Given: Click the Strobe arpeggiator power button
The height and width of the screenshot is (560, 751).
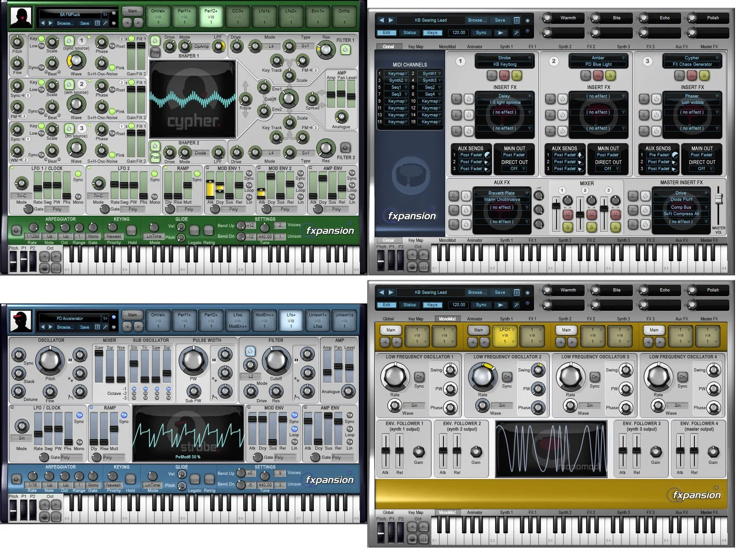Looking at the screenshot, I should click(x=16, y=479).
